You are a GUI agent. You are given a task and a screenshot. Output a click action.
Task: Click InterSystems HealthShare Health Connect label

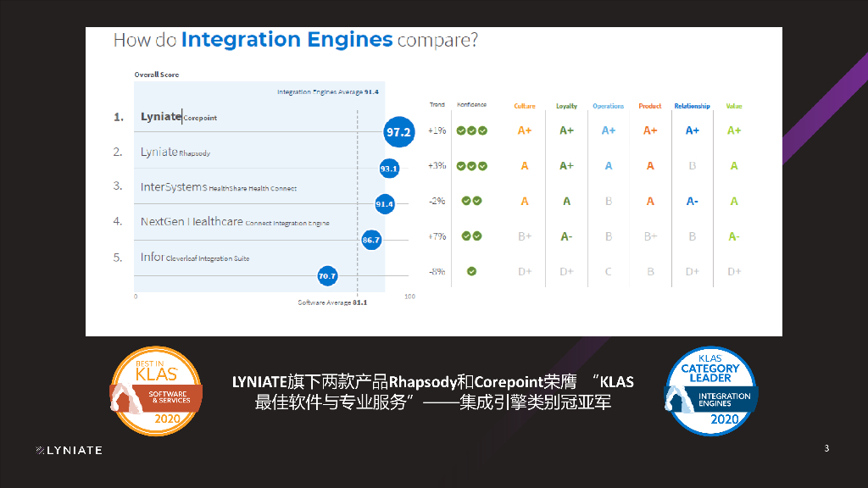pos(218,187)
